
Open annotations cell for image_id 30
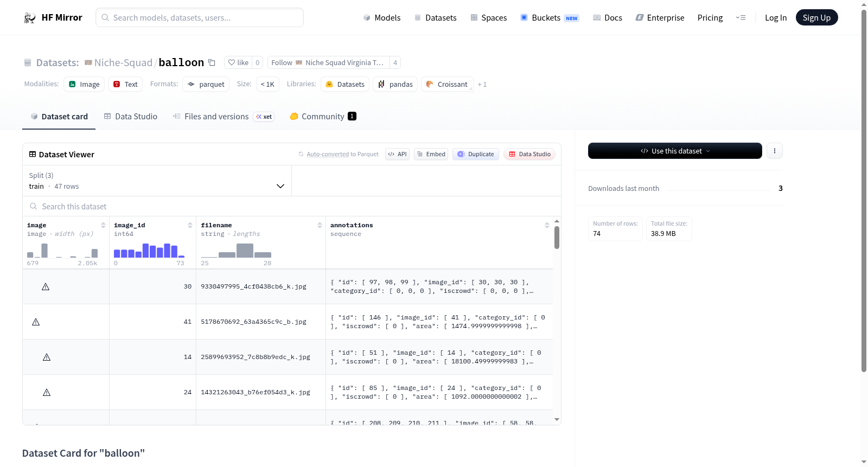coord(439,286)
